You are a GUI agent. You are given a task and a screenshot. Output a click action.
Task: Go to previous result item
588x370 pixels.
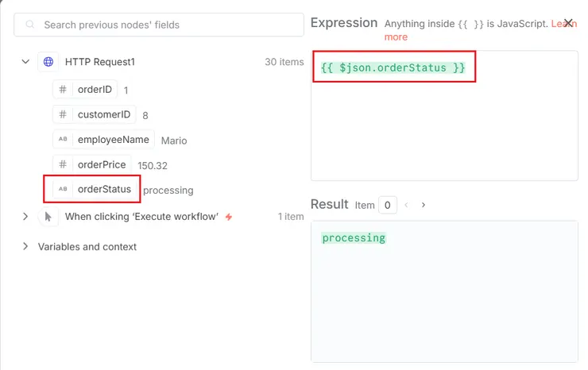[x=406, y=205]
